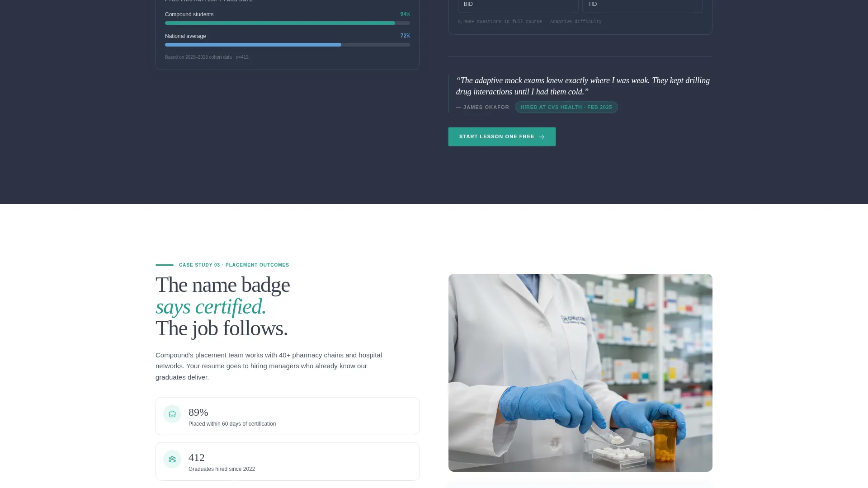This screenshot has height=488, width=868.
Task: Click the 'says certified.' italic heading line
Action: click(211, 306)
